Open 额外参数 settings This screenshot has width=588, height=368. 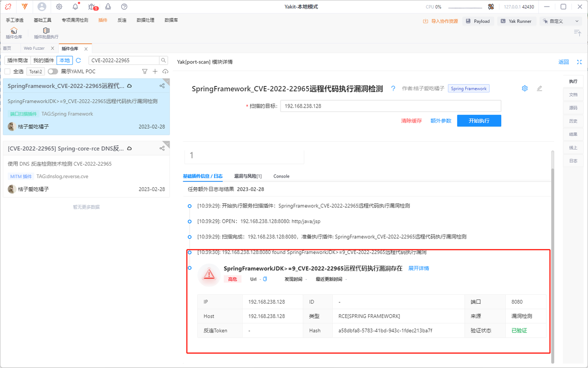441,121
